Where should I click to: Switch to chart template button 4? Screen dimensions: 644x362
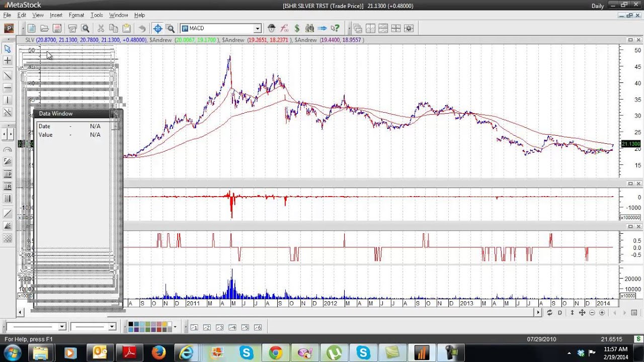232,327
